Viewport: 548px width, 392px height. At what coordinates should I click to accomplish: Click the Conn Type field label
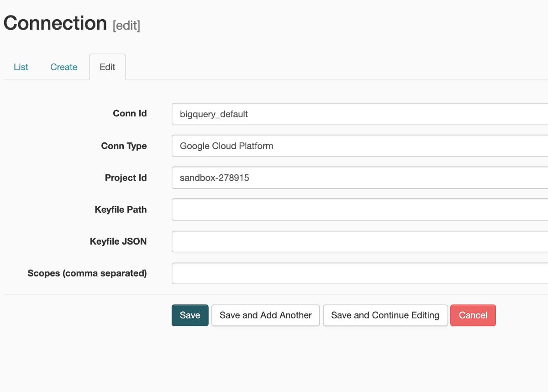click(x=124, y=146)
